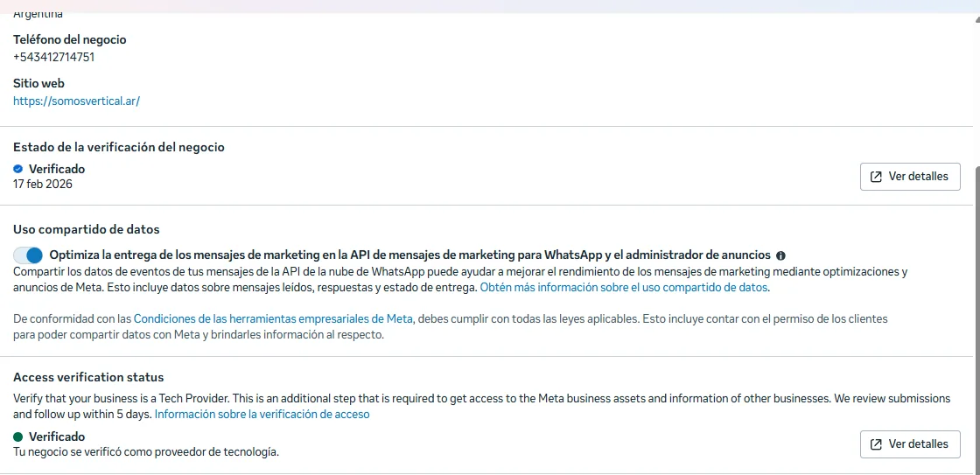Click the Verificado text in Access verification section
This screenshot has width=980, height=475.
[x=57, y=437]
